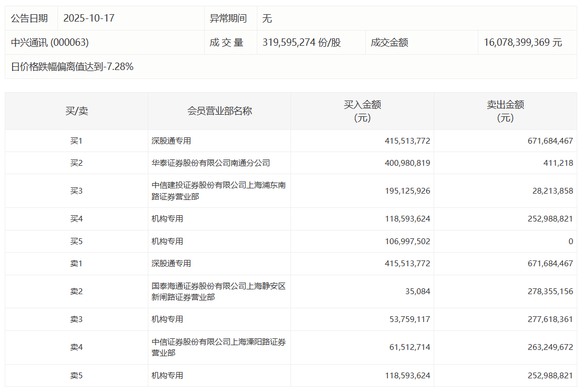Click the turnover volume 319,595,274 份/股
The height and width of the screenshot is (392, 582).
(302, 43)
